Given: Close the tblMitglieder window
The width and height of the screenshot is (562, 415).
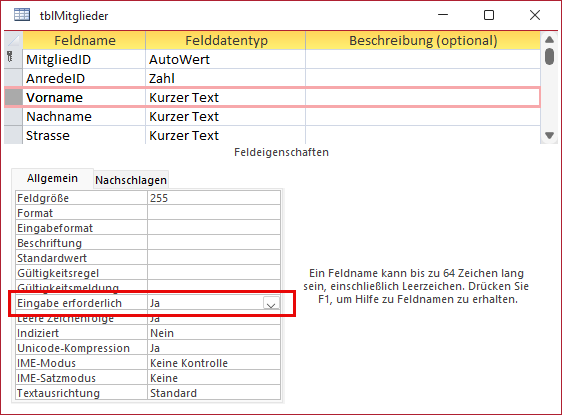Looking at the screenshot, I should [x=535, y=15].
